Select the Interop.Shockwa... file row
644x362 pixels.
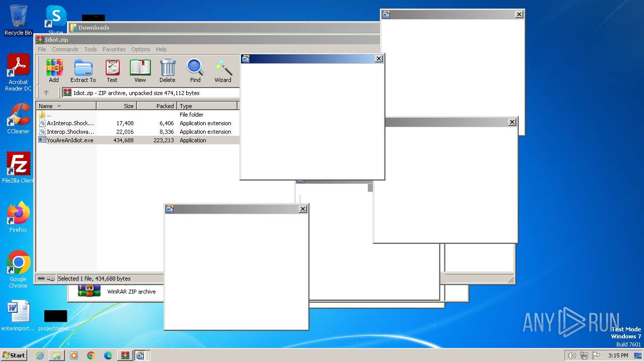coord(138,132)
